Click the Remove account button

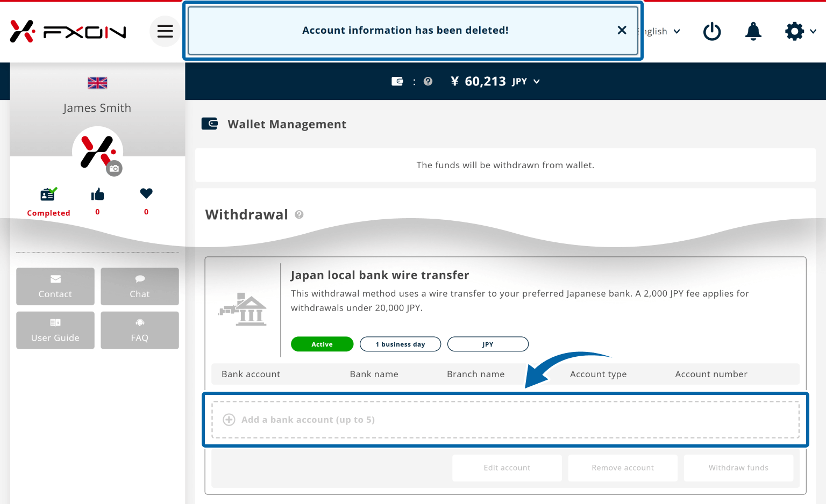coord(623,468)
